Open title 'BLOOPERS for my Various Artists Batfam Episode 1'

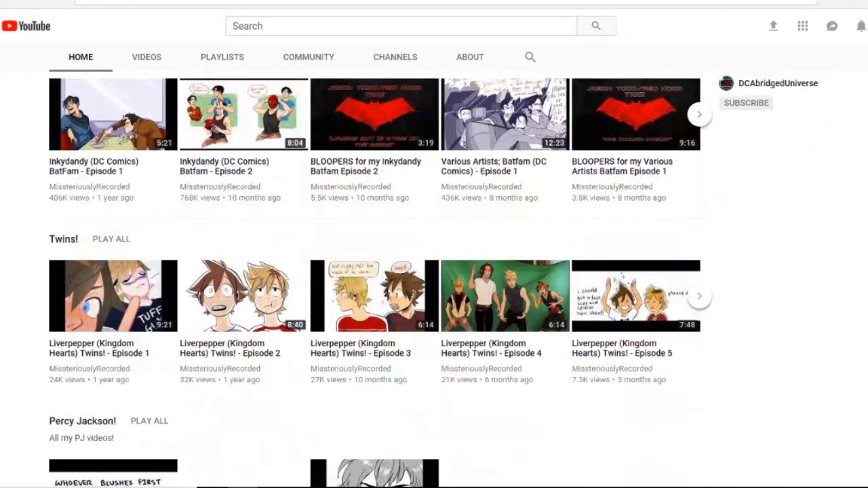pyautogui.click(x=623, y=166)
